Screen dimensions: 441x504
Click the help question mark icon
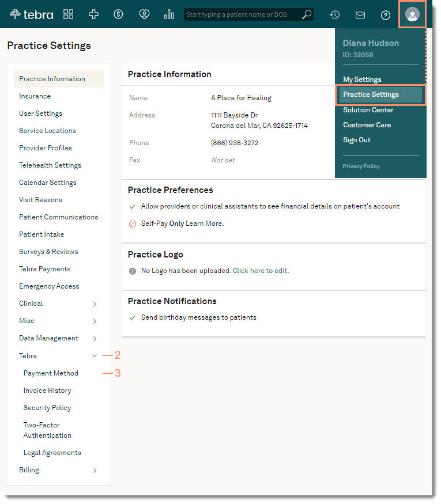coord(386,15)
